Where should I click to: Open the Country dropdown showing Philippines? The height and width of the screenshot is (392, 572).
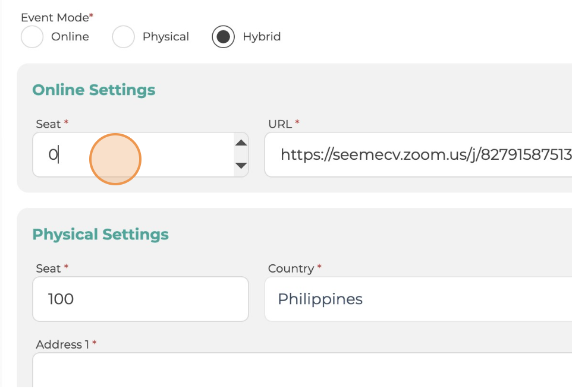[x=419, y=299]
